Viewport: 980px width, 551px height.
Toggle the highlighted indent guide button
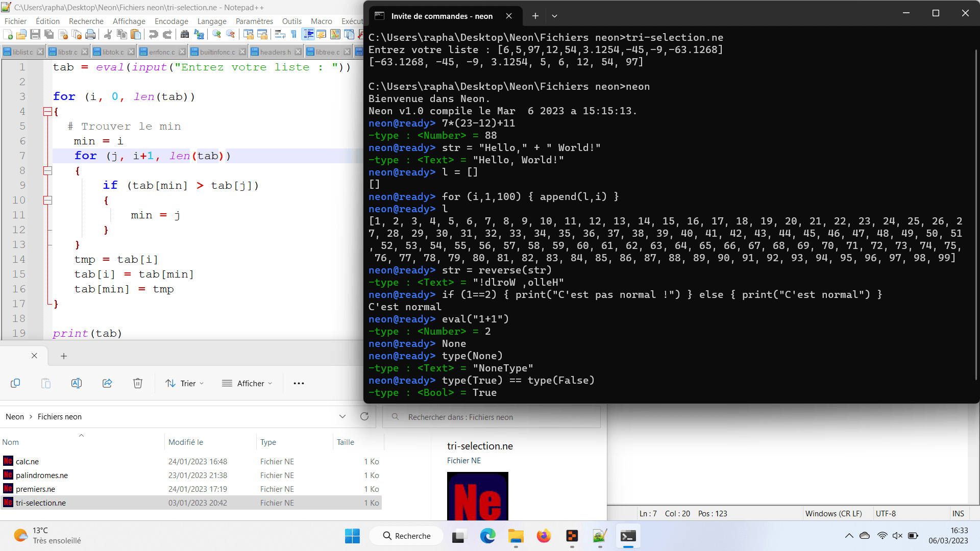(x=308, y=34)
